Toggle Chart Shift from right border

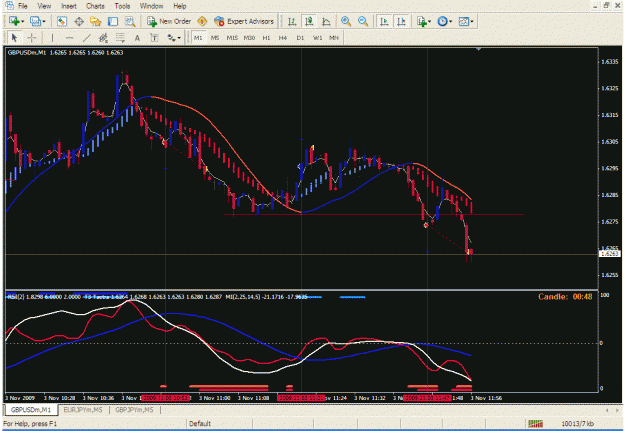point(401,22)
